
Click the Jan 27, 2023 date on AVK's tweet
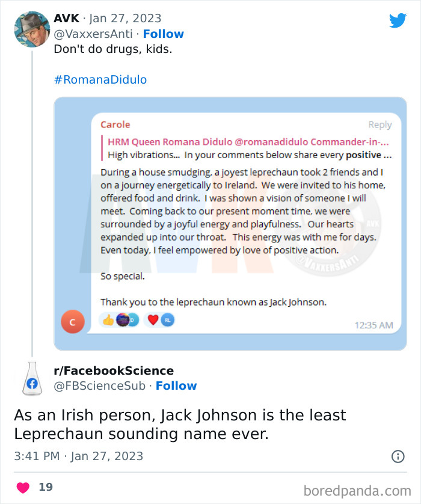coord(125,19)
